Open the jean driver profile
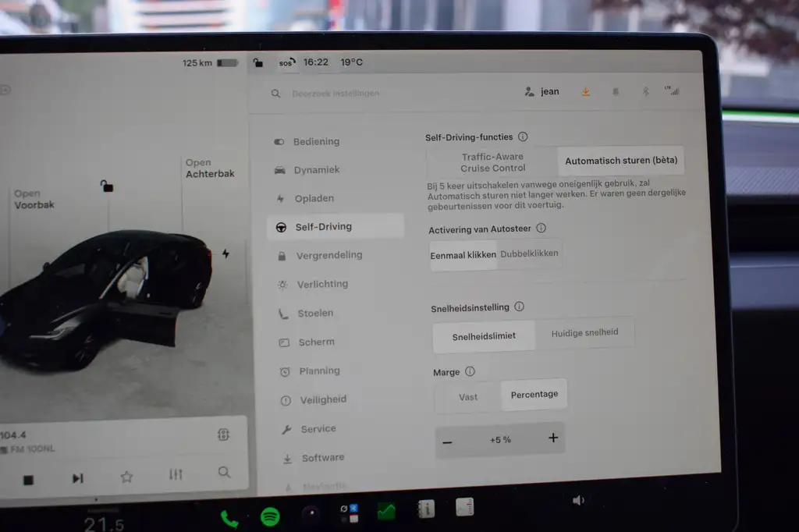This screenshot has height=532, width=799. [x=542, y=92]
